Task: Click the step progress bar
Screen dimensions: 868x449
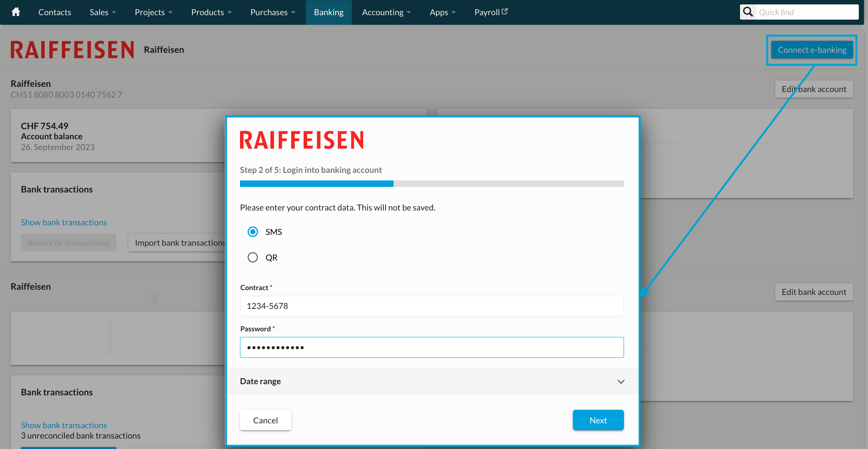Action: [432, 184]
